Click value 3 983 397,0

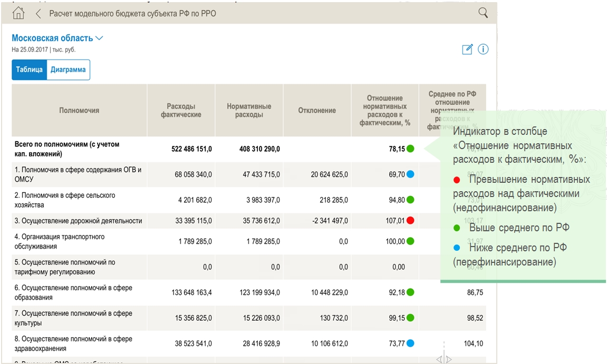pos(263,200)
